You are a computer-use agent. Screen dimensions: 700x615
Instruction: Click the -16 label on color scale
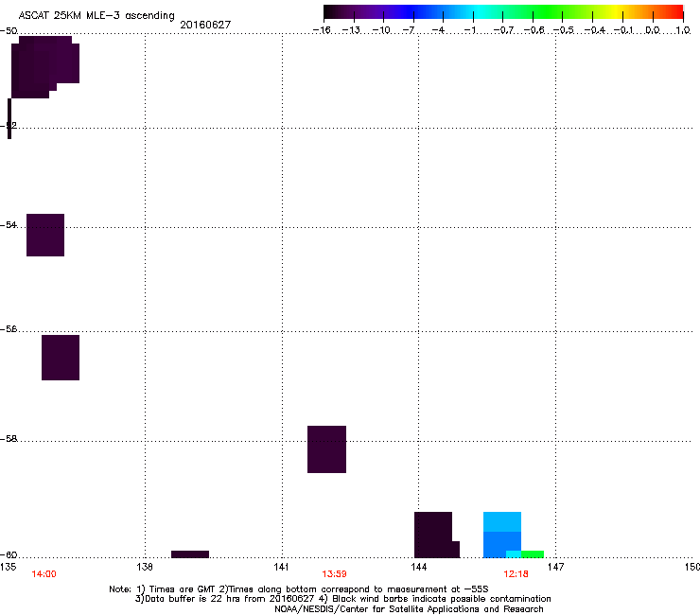coord(322,30)
